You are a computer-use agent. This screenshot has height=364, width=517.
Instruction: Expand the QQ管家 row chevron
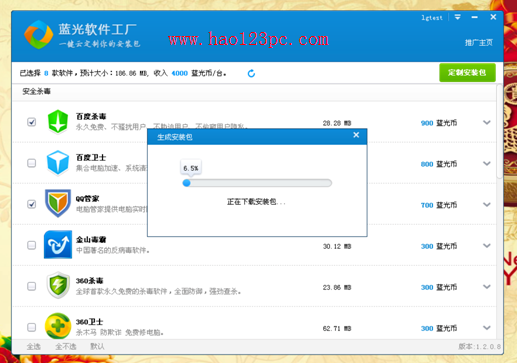[487, 204]
